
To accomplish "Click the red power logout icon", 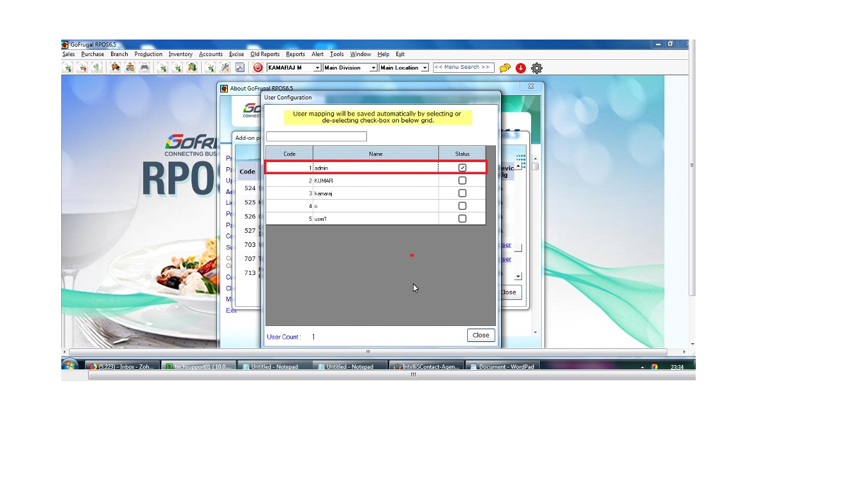I will coord(258,68).
